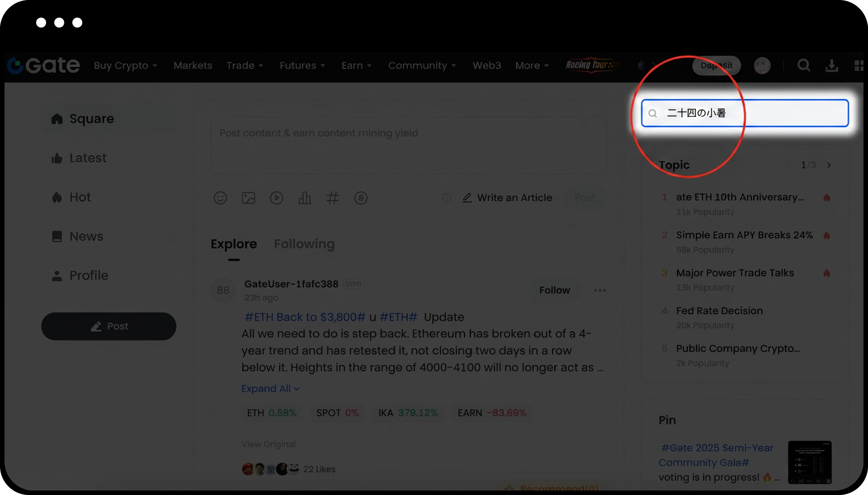
Task: Click the Write an Article link
Action: point(507,198)
